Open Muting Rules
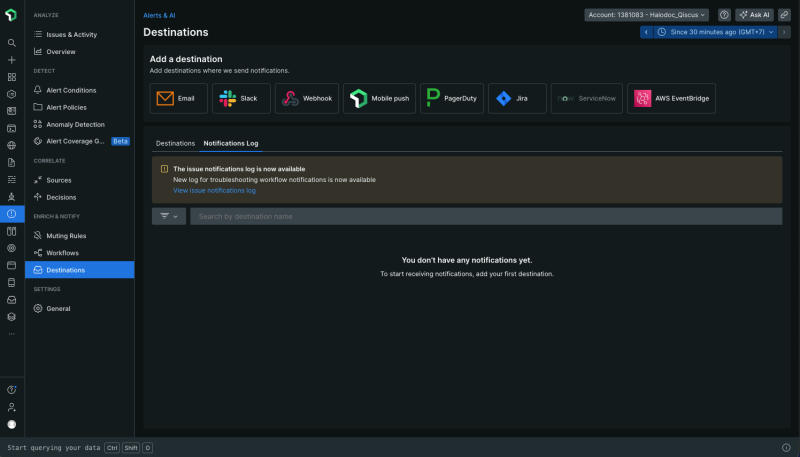The height and width of the screenshot is (457, 800). pyautogui.click(x=80, y=236)
